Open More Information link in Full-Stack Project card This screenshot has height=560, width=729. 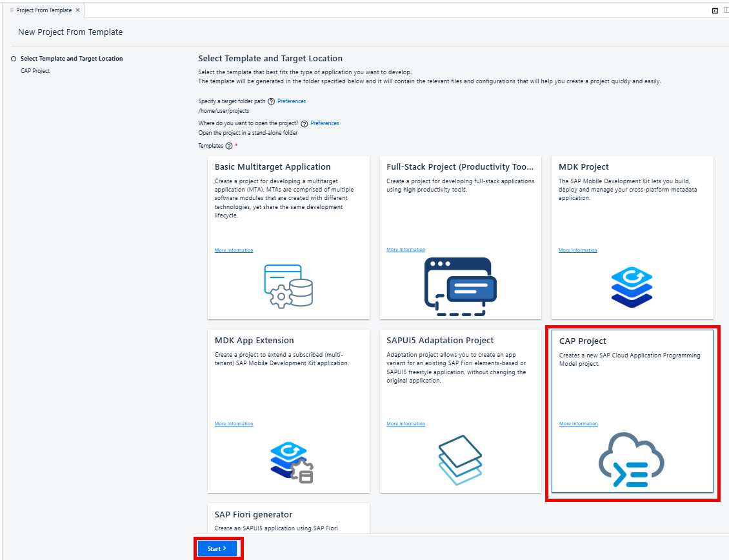[406, 250]
